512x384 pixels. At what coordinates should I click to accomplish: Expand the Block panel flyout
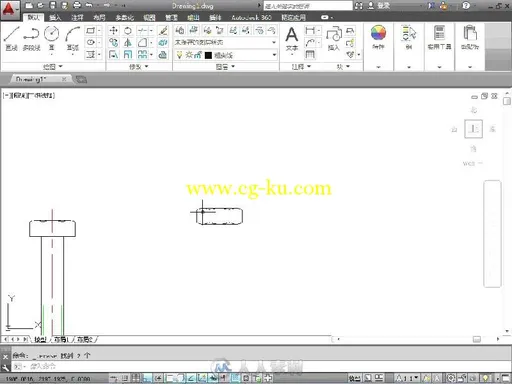click(343, 67)
